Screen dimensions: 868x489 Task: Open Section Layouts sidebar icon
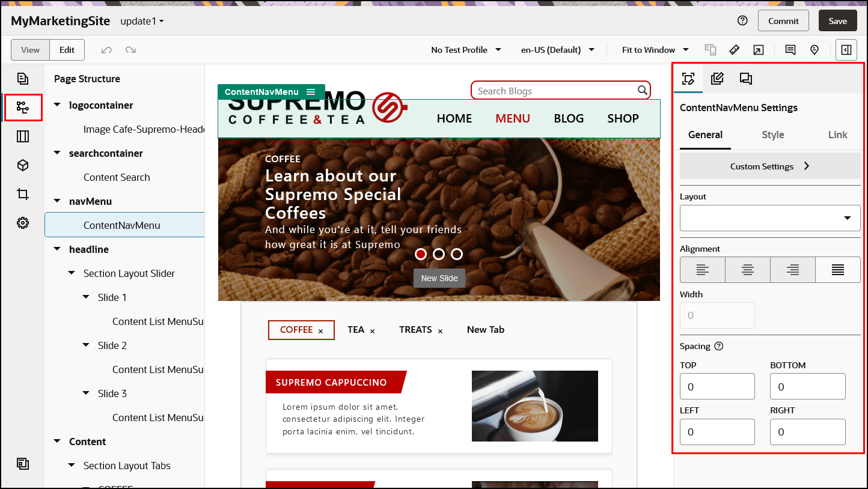click(x=22, y=136)
